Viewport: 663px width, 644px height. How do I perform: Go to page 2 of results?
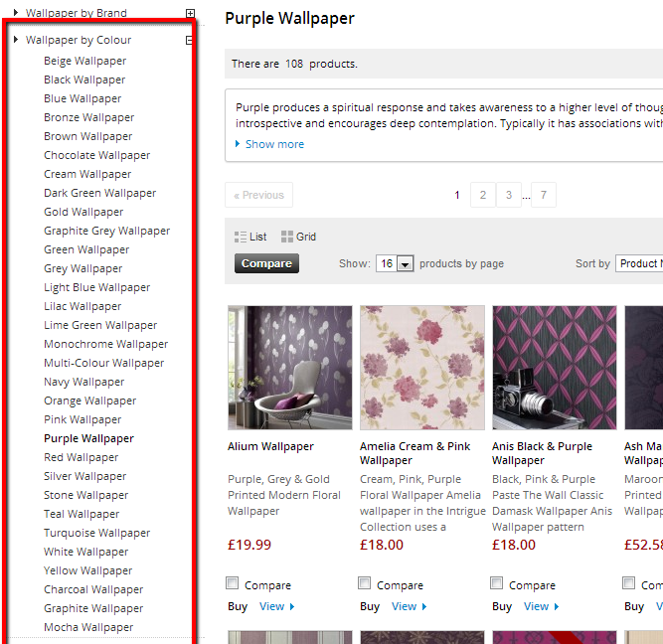(x=483, y=195)
